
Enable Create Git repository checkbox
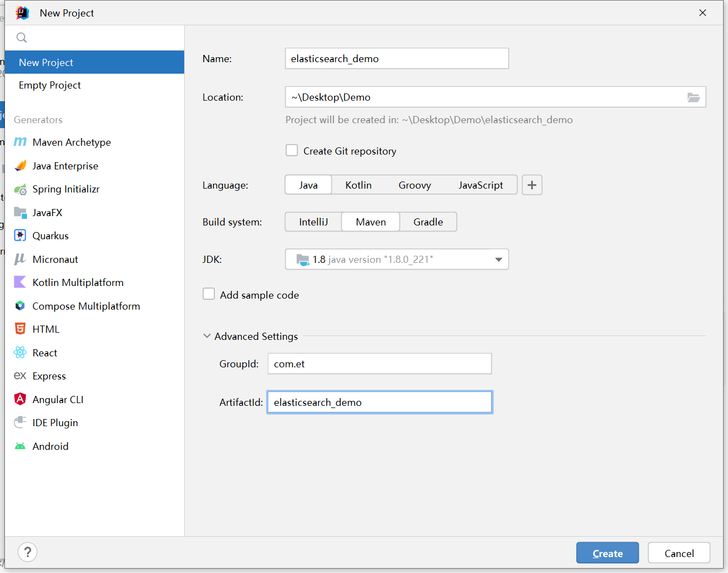[x=292, y=151]
